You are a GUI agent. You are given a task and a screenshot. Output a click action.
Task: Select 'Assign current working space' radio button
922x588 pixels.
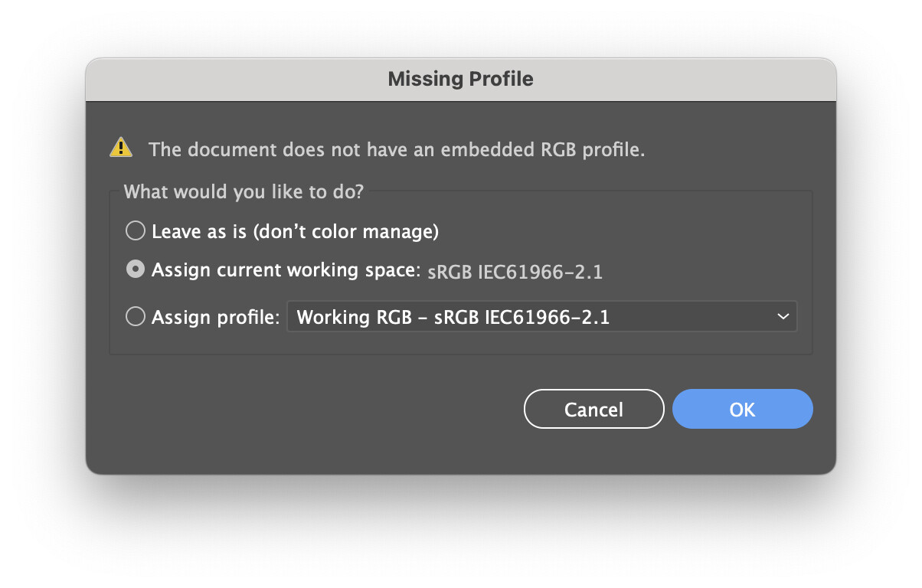136,270
